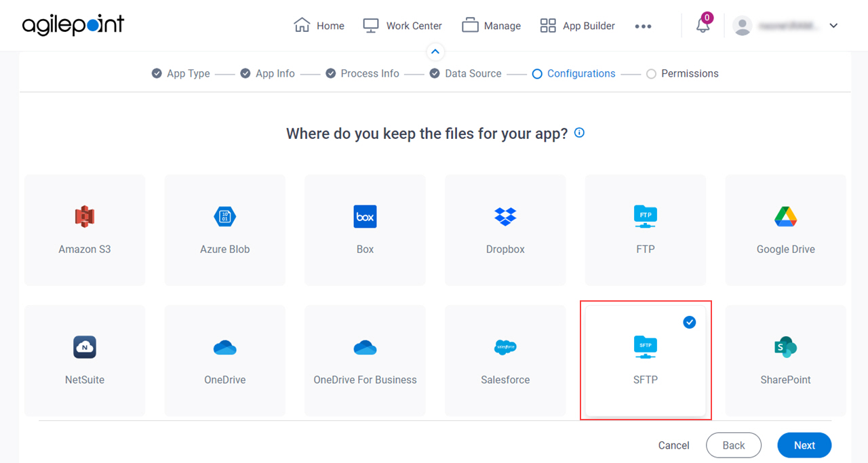Click the Azure Blob label
This screenshot has height=463, width=868.
[x=225, y=249]
